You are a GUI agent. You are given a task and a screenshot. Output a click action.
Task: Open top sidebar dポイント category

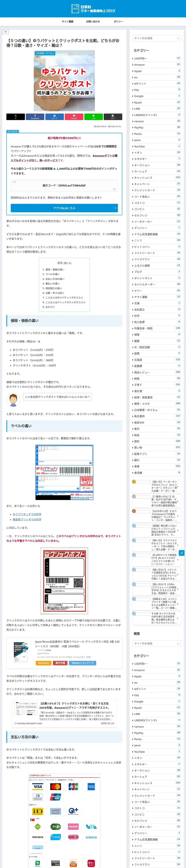pyautogui.click(x=157, y=84)
